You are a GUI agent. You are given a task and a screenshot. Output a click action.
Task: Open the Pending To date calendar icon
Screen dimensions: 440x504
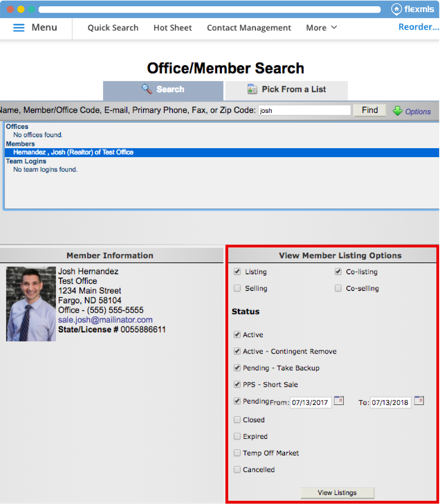[419, 401]
